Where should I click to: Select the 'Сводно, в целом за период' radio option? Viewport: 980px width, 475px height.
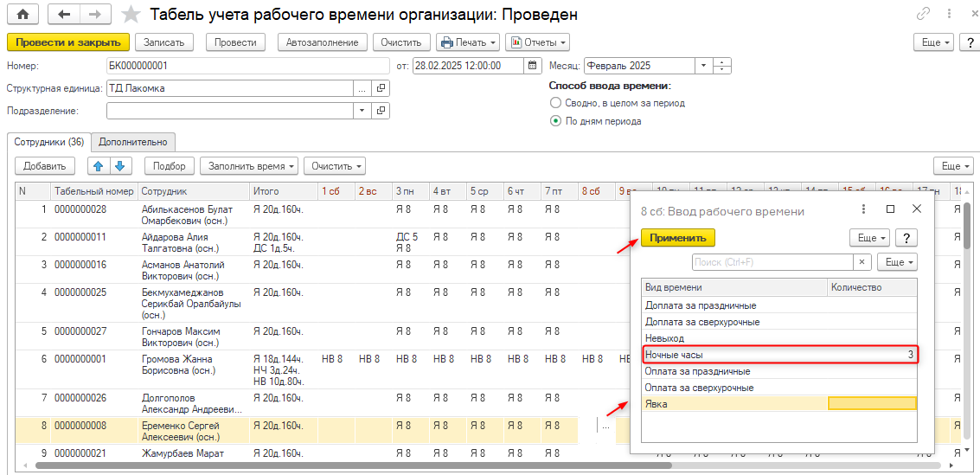pyautogui.click(x=555, y=103)
